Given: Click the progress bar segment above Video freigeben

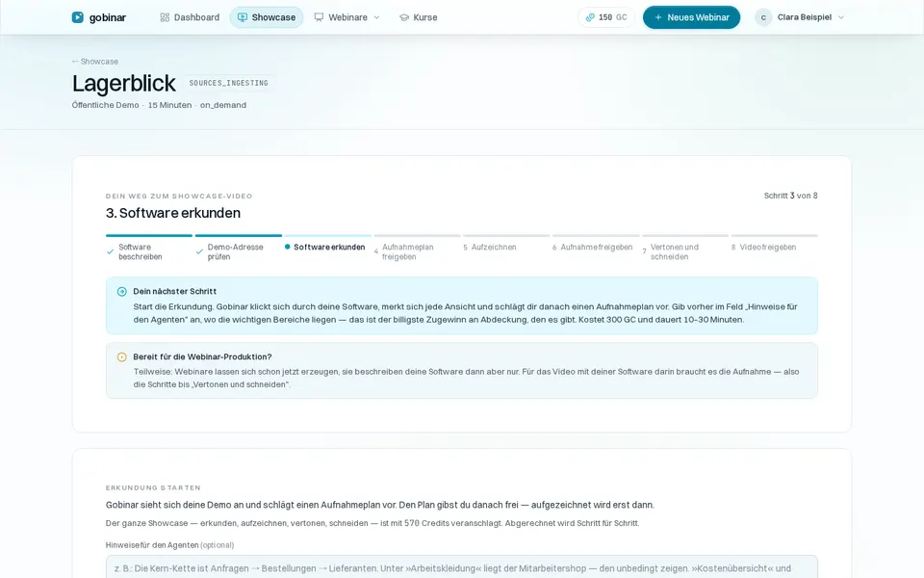Looking at the screenshot, I should click(x=774, y=235).
